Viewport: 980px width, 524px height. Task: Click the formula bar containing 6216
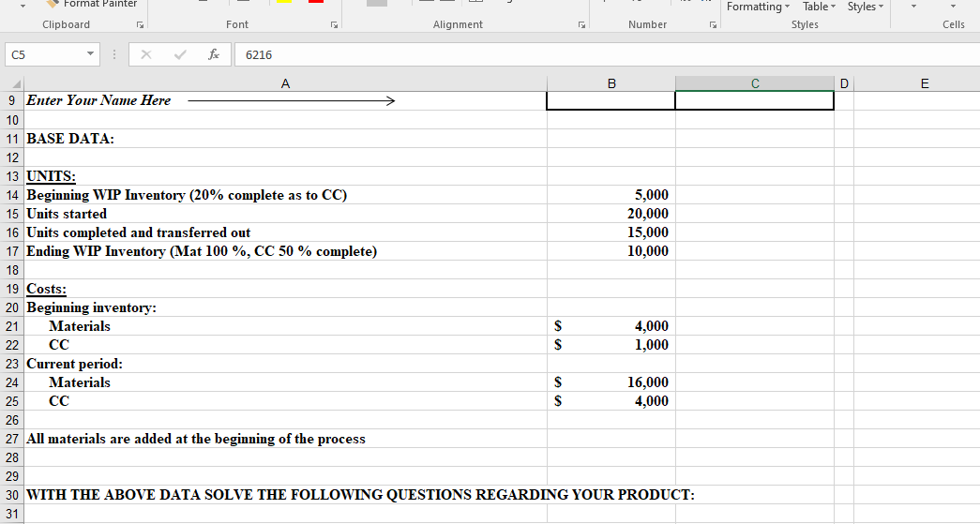click(x=606, y=54)
